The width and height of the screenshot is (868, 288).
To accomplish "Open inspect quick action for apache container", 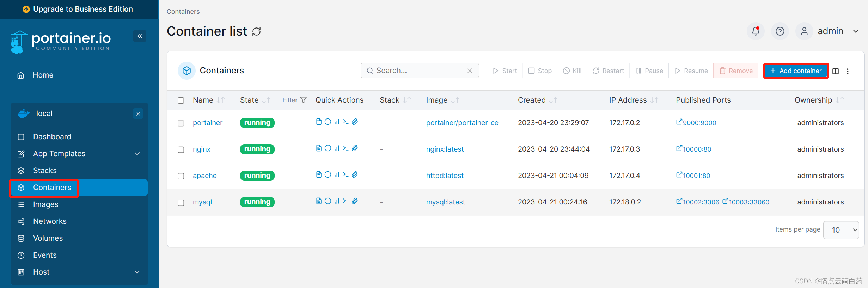I will tap(328, 175).
